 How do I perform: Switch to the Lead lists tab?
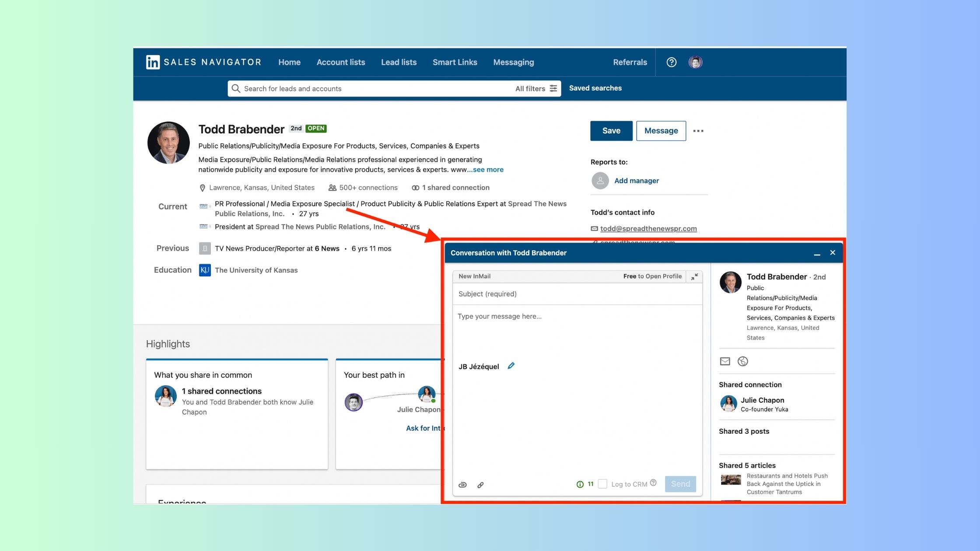pyautogui.click(x=399, y=62)
